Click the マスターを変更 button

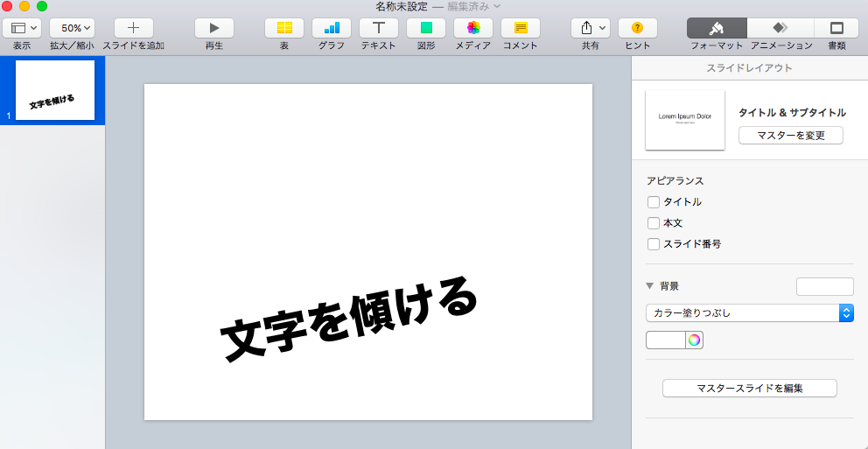coord(790,136)
